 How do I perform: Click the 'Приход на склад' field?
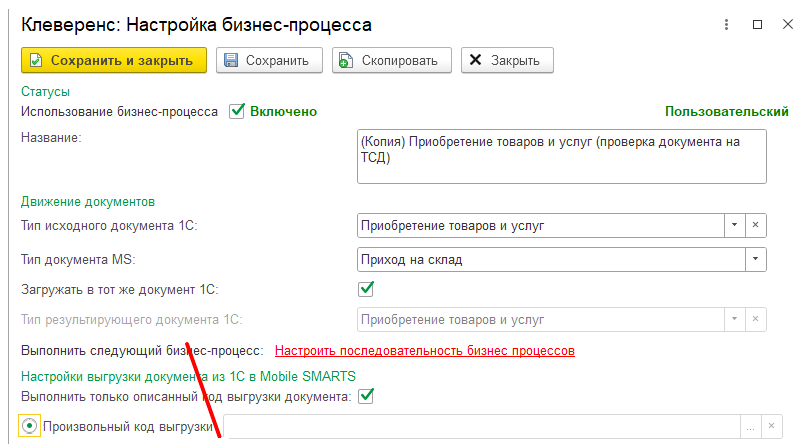(551, 259)
